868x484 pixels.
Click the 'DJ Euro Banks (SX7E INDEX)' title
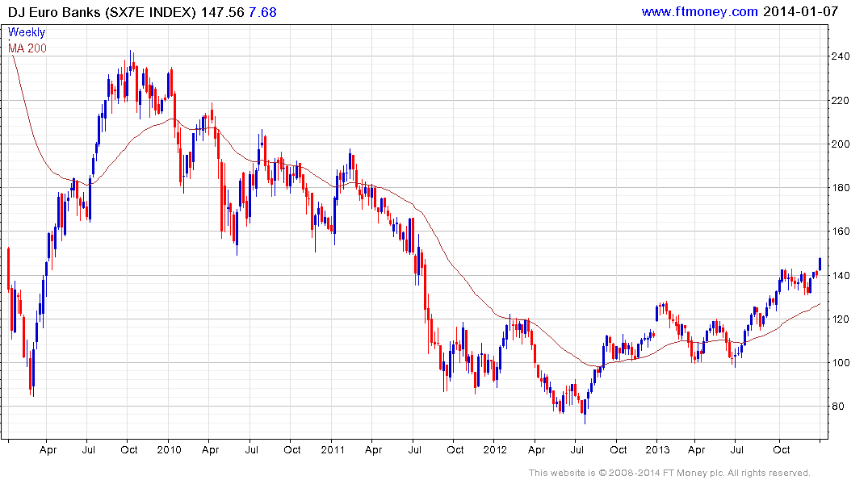(102, 12)
